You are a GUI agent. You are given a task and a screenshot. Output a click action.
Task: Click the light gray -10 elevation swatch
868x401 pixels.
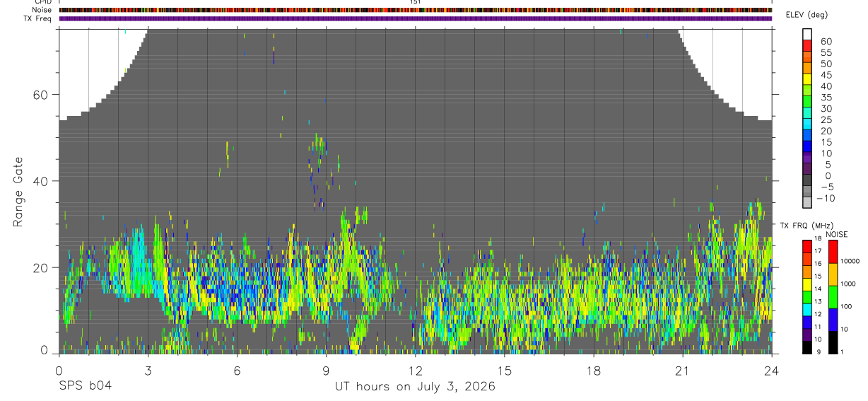click(x=807, y=202)
